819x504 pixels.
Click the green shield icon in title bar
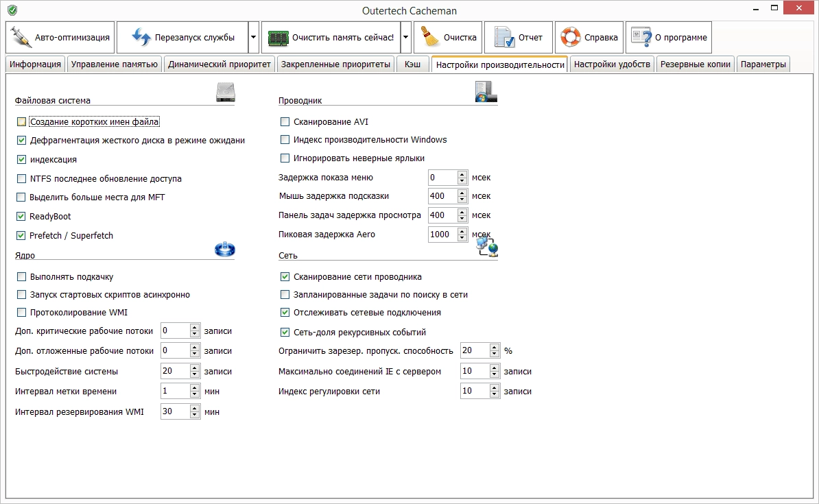coord(12,10)
